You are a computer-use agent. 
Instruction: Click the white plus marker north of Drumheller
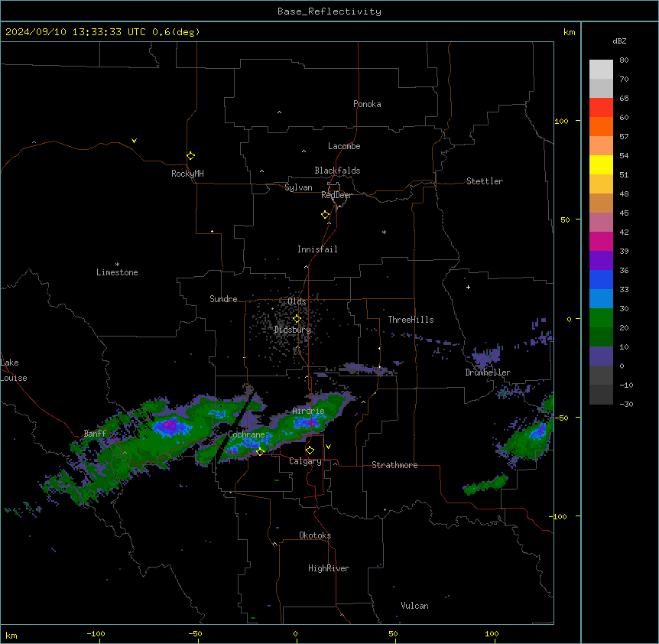tap(468, 287)
